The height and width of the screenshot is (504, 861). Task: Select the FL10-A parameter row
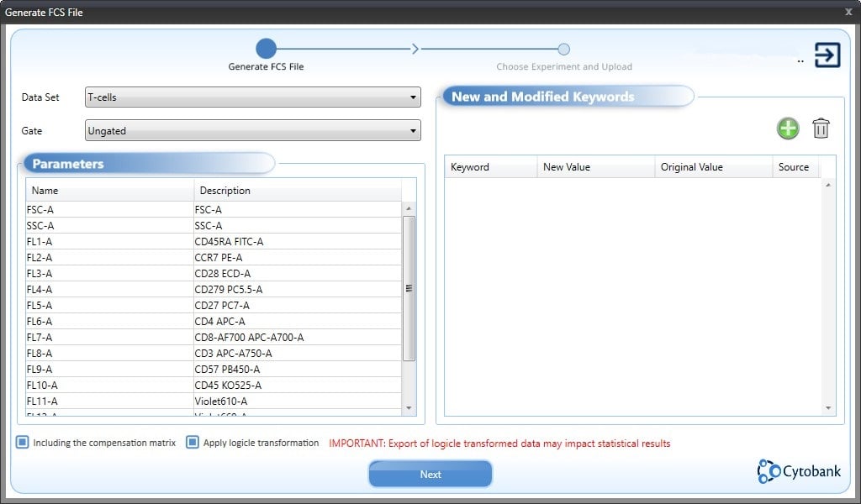214,385
